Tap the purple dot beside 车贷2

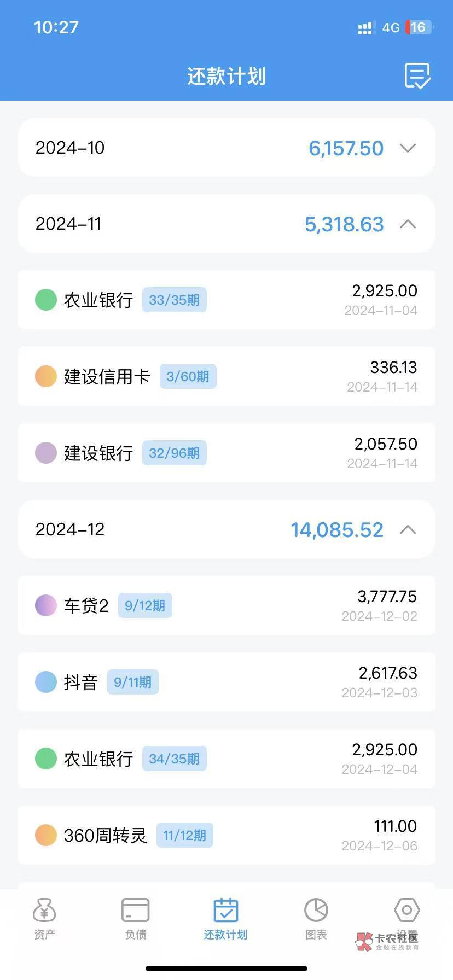[46, 605]
